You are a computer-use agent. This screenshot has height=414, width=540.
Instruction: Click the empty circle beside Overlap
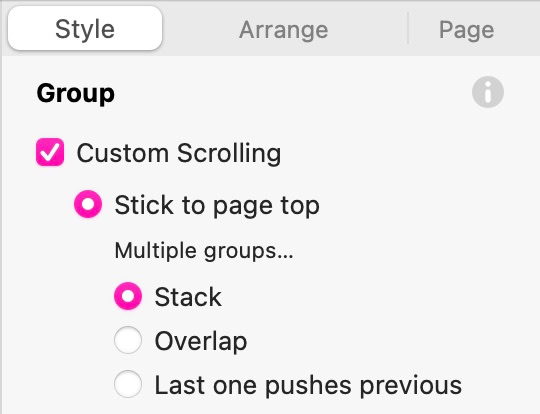[x=128, y=340]
